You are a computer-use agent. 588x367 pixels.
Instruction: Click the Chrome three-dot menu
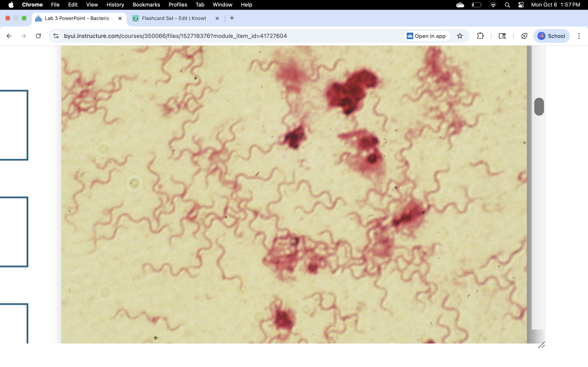(579, 36)
